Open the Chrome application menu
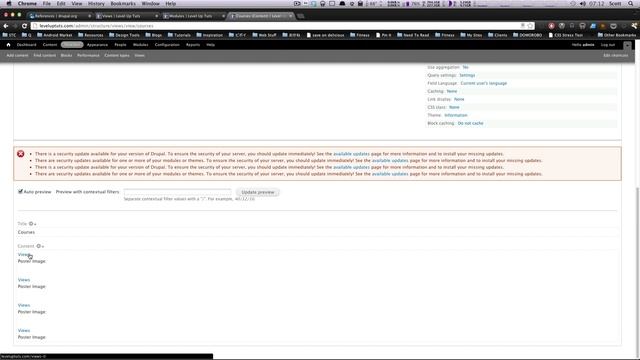This screenshot has width=640, height=360. pos(27,4)
